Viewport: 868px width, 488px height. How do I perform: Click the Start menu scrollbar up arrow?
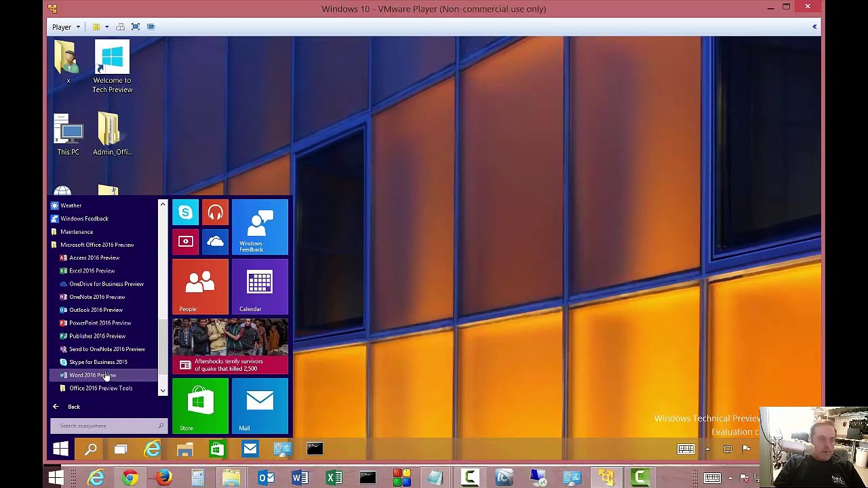click(x=163, y=204)
